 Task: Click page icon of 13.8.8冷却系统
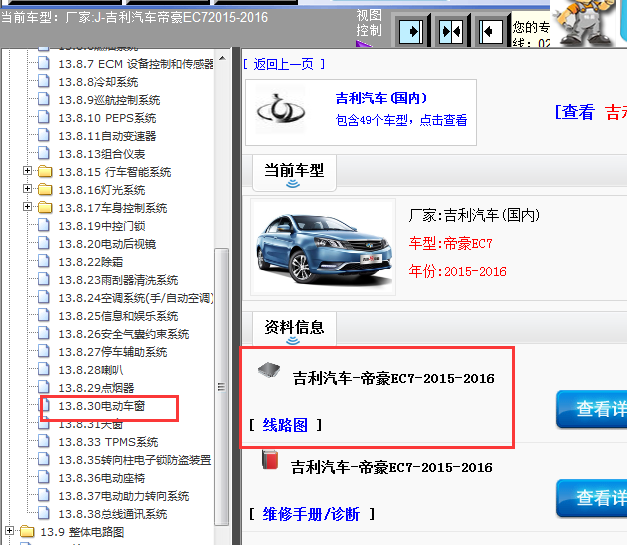click(44, 81)
